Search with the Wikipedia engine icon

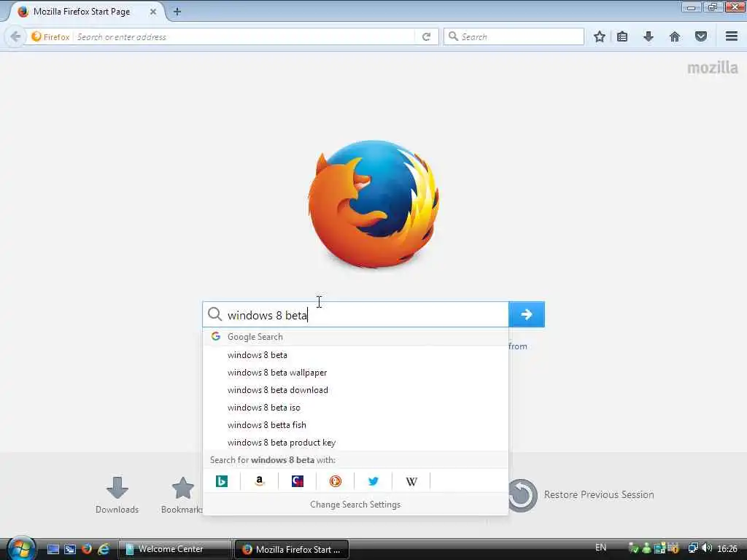pyautogui.click(x=411, y=481)
